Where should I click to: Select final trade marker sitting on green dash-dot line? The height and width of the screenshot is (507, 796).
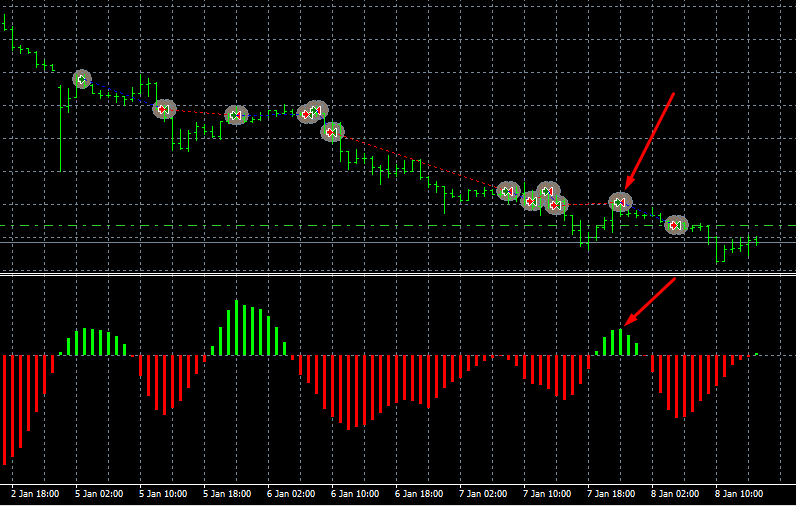676,225
